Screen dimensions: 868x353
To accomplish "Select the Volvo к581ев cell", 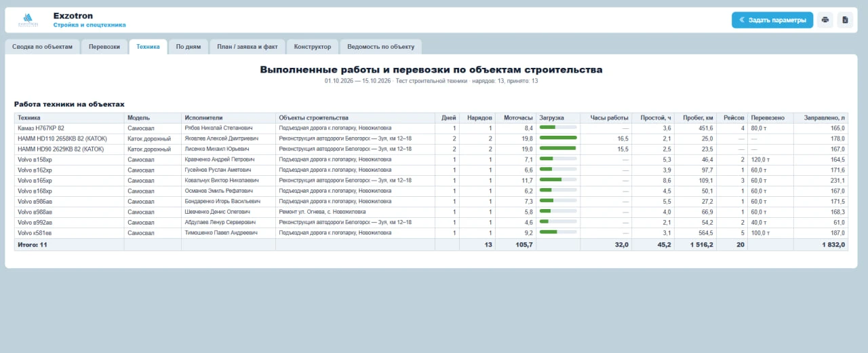I will 69,233.
